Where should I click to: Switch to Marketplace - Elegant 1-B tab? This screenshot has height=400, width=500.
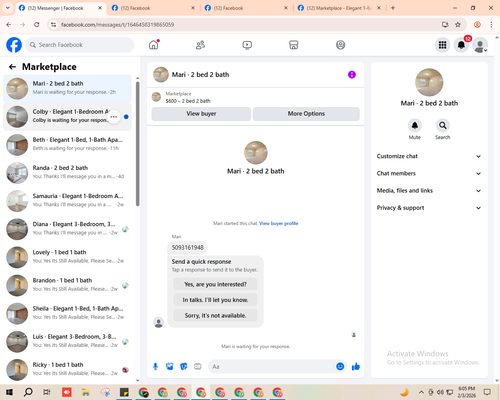pyautogui.click(x=339, y=8)
